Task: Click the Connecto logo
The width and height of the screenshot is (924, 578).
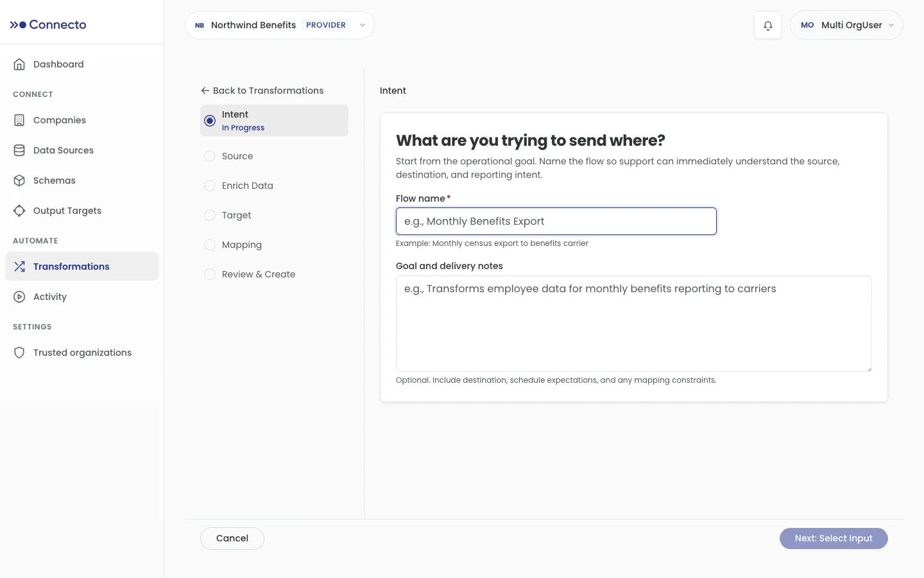Action: [48, 24]
